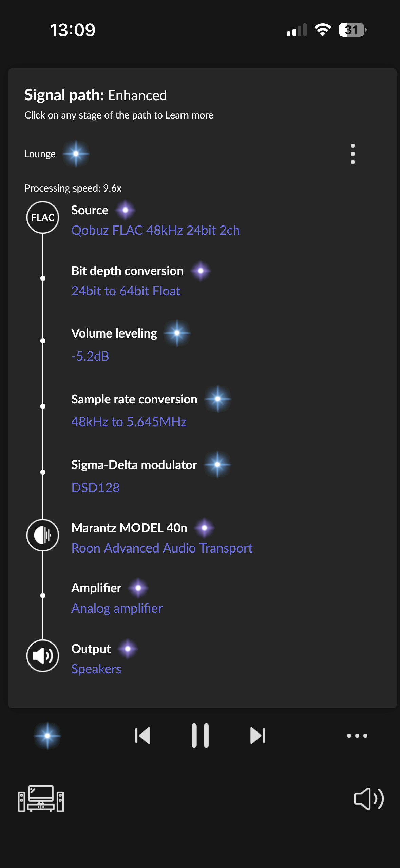This screenshot has height=868, width=400.
Task: Click the enhanced quality star beside Sample rate conversion
Action: [218, 399]
